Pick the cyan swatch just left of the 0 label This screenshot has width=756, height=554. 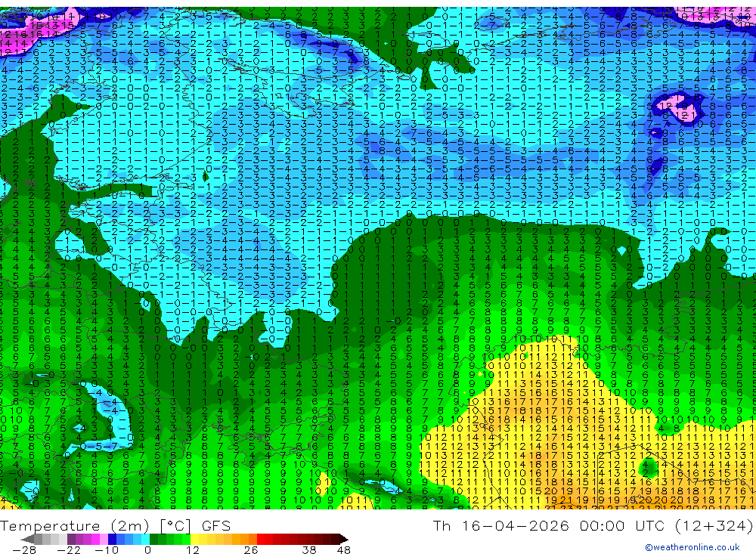145,540
